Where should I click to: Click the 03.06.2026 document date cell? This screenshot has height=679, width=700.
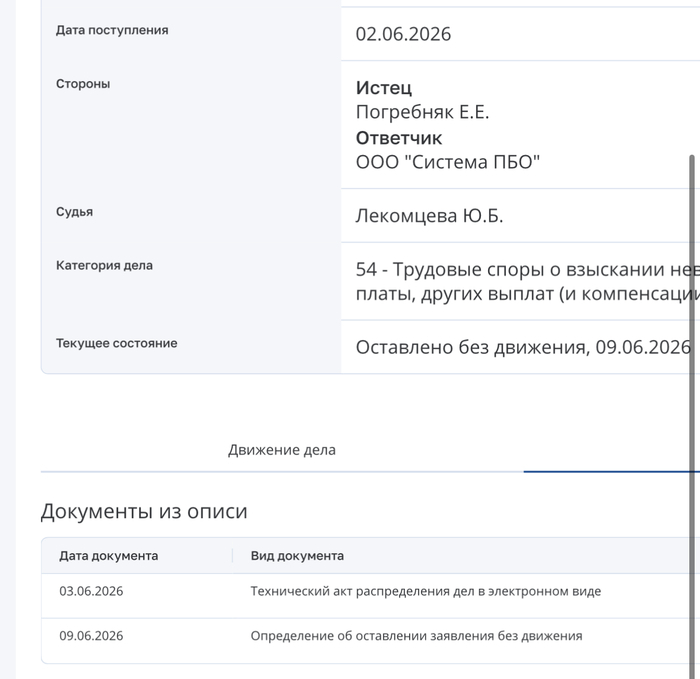click(91, 591)
